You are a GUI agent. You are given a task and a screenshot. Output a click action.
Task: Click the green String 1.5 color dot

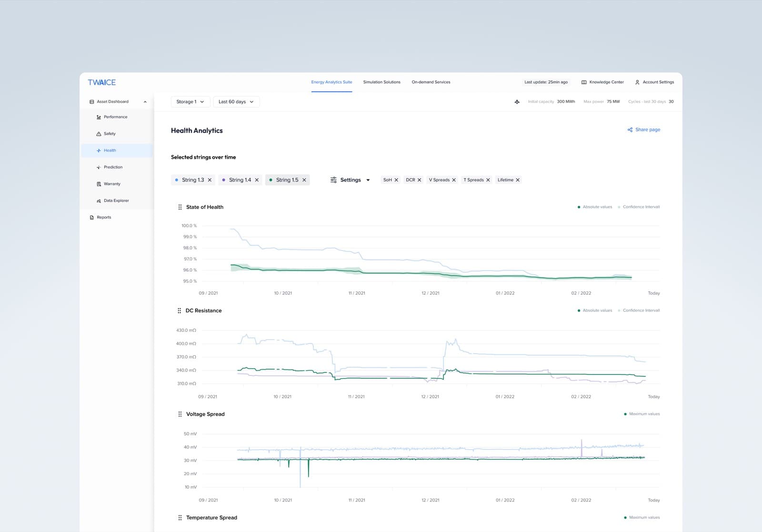tap(271, 180)
